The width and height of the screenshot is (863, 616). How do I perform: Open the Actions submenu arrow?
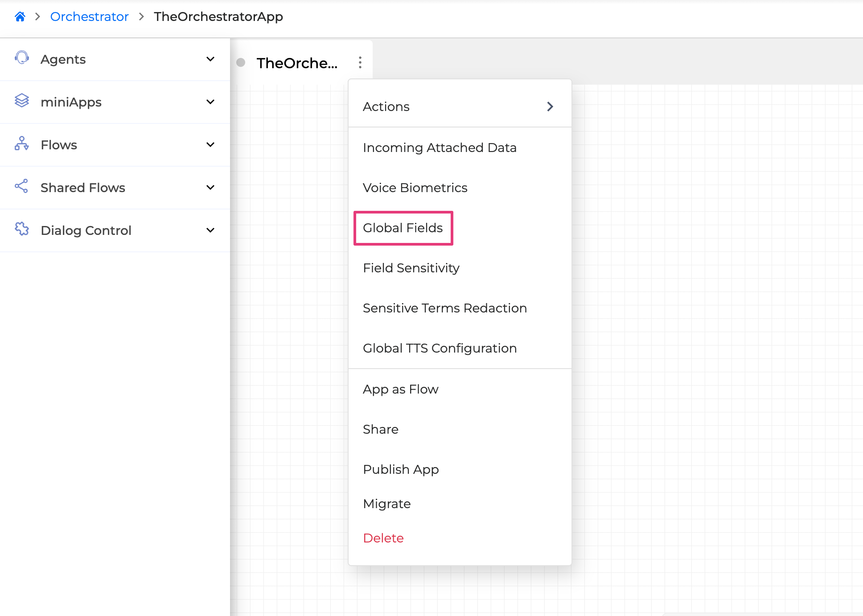tap(550, 107)
